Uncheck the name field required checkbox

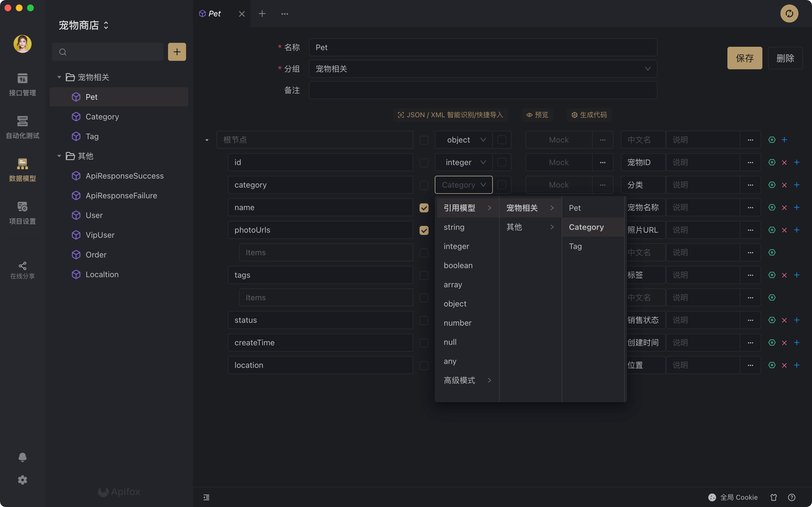[x=424, y=208]
